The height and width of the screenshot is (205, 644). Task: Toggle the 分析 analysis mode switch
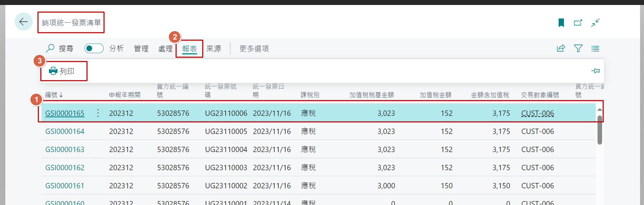[x=94, y=48]
